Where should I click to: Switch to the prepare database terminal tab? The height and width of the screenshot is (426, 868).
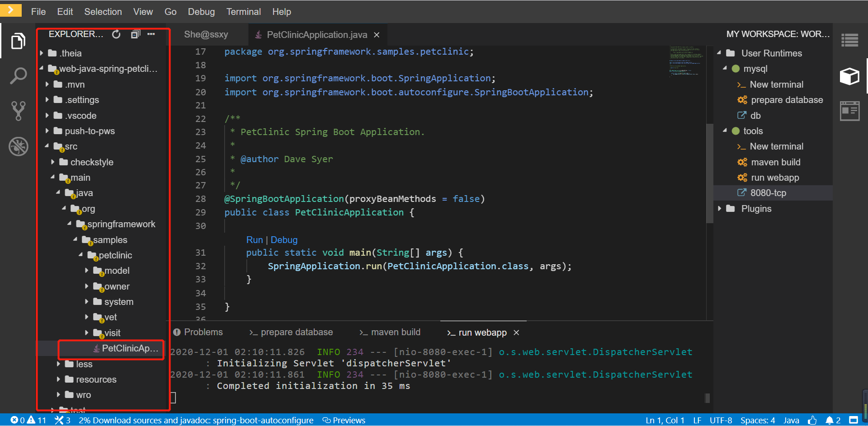pyautogui.click(x=291, y=332)
